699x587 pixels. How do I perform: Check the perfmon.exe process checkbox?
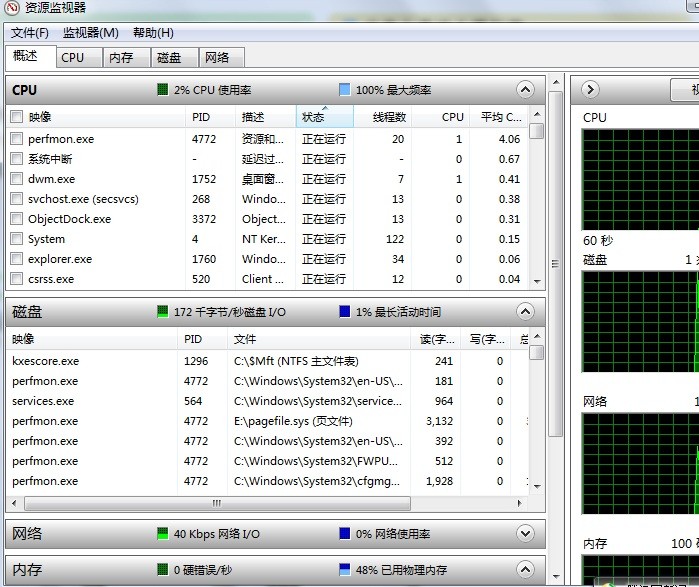click(x=16, y=139)
